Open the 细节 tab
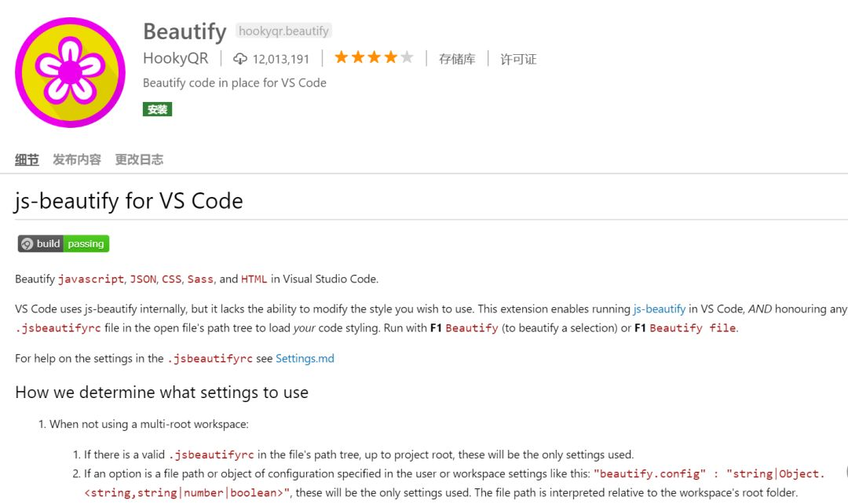This screenshot has height=504, width=848. tap(27, 159)
